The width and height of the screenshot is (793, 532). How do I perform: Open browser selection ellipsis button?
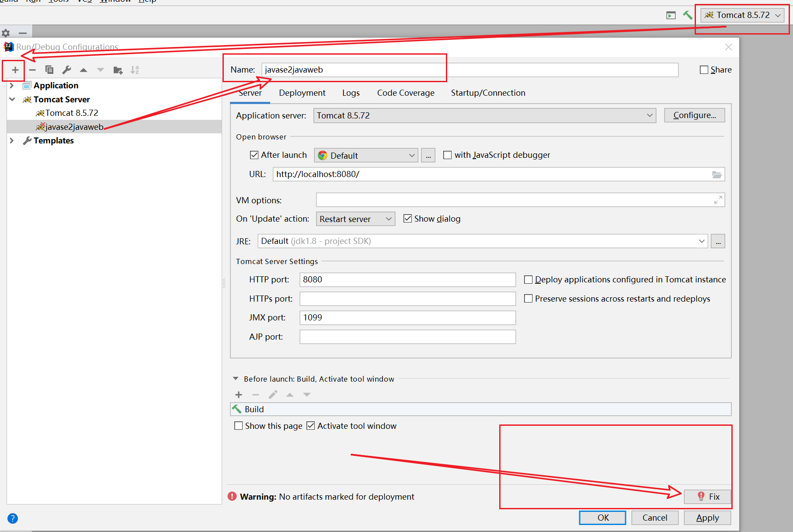(x=428, y=155)
